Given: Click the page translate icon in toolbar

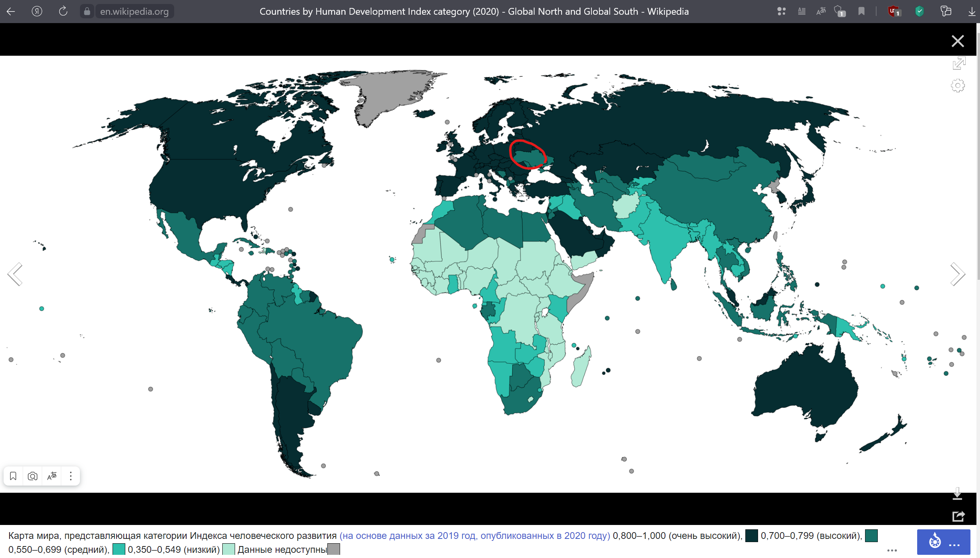Looking at the screenshot, I should coord(821,12).
